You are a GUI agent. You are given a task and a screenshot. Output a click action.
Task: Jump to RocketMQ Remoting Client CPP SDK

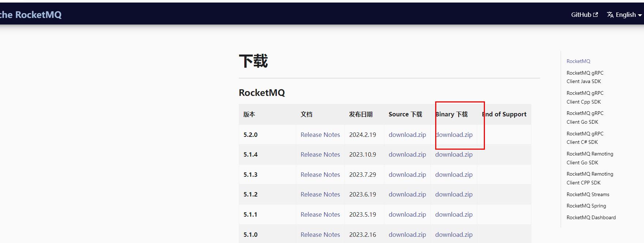590,178
